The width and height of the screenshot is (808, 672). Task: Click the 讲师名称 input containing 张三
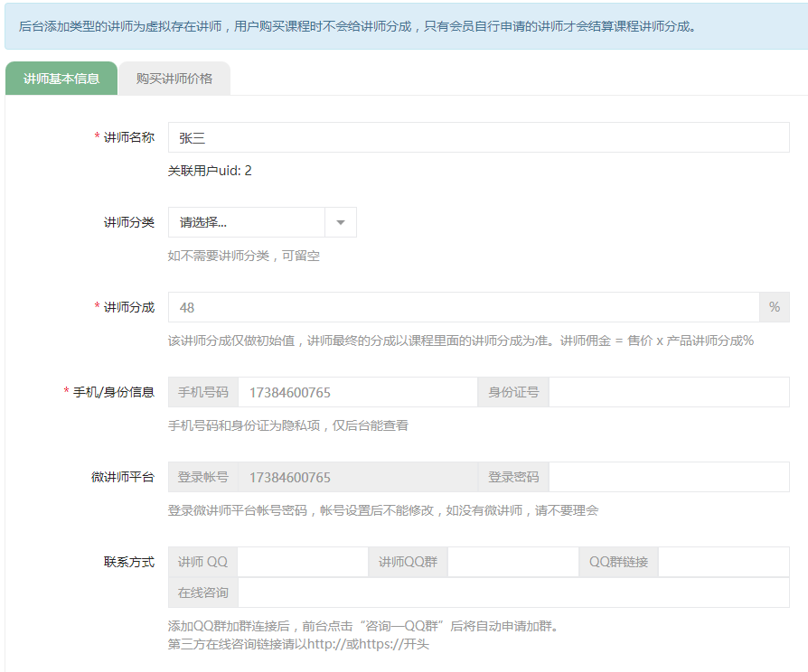point(479,137)
